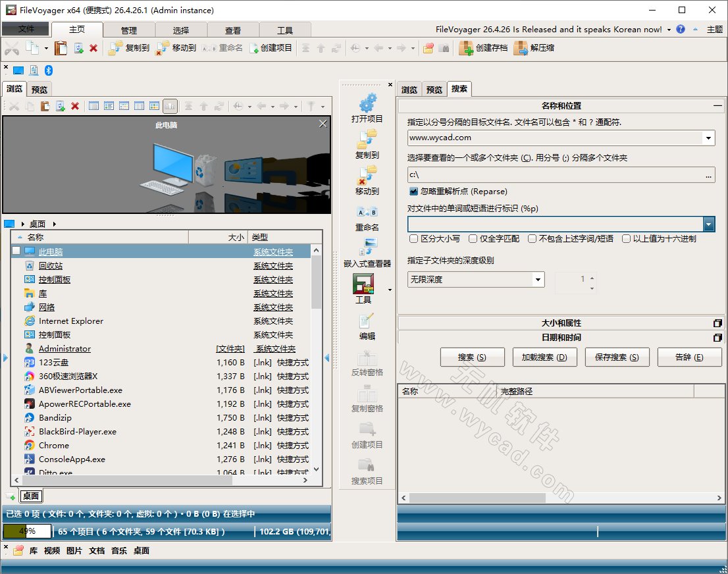The image size is (728, 574).
Task: Open the 编辑 editor from center panel
Action: tap(367, 326)
